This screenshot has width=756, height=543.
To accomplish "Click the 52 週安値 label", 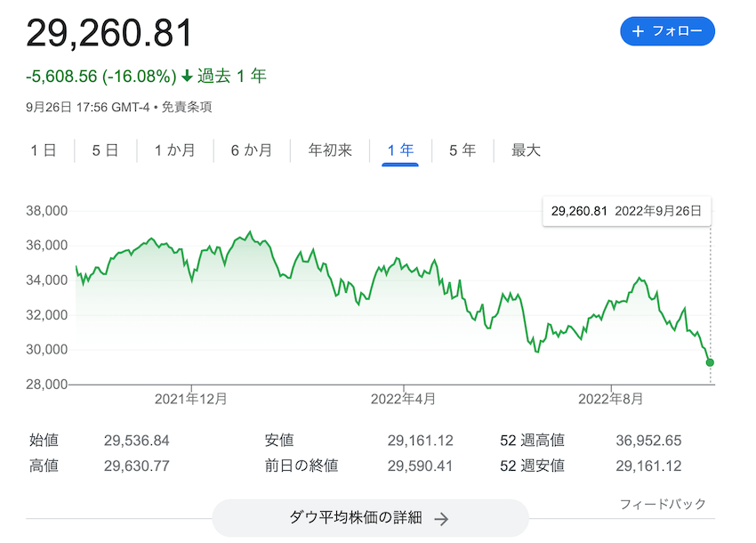I will (532, 466).
